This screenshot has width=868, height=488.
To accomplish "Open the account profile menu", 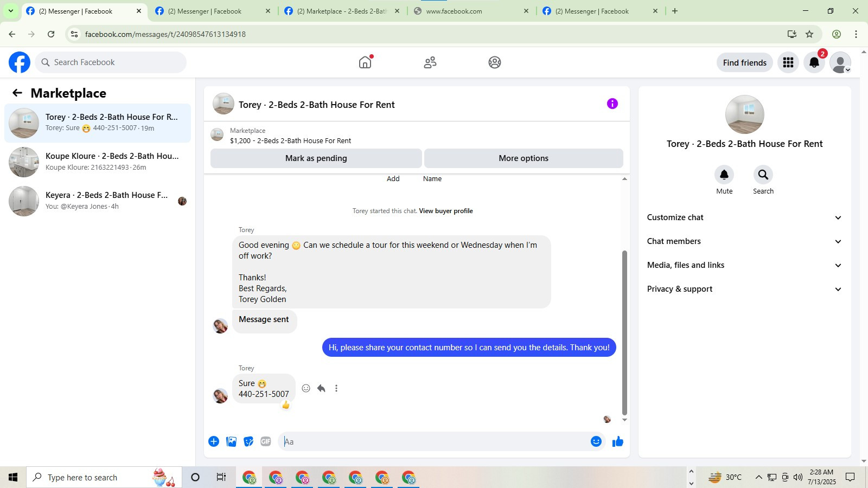I will pyautogui.click(x=840, y=62).
